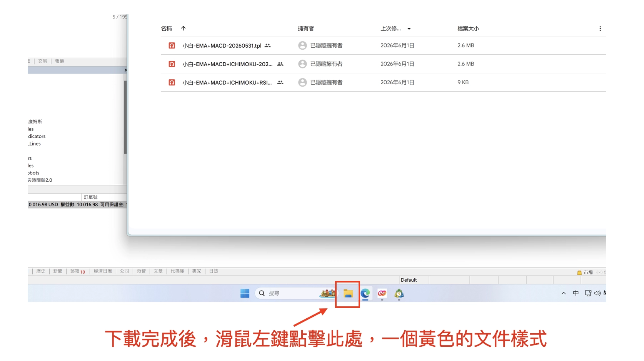
Task: Click shared icon beside ICHIMOKU-202... file
Action: 280,64
